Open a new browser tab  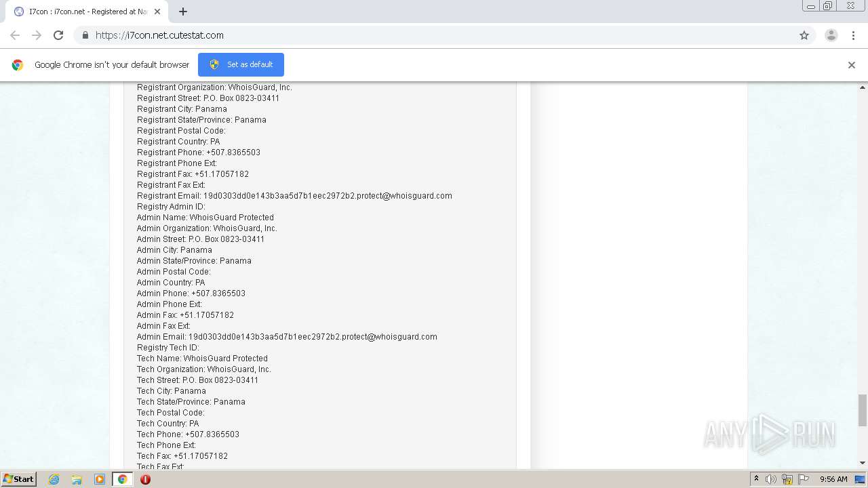point(183,12)
